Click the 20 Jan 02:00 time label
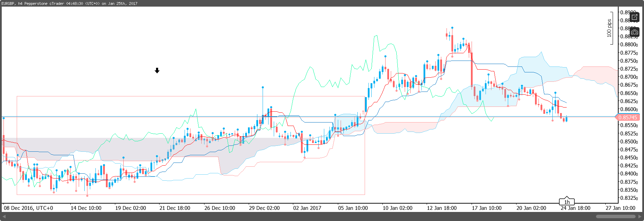This screenshot has height=221, width=644. pos(531,208)
